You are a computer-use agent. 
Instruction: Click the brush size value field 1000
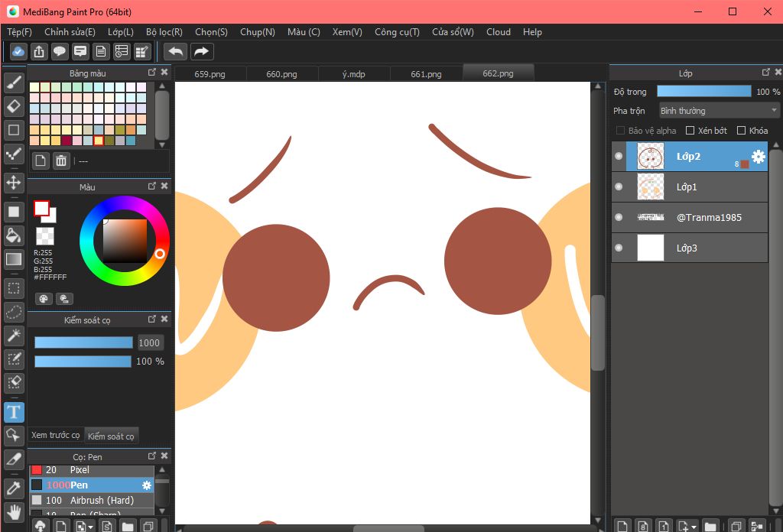149,343
